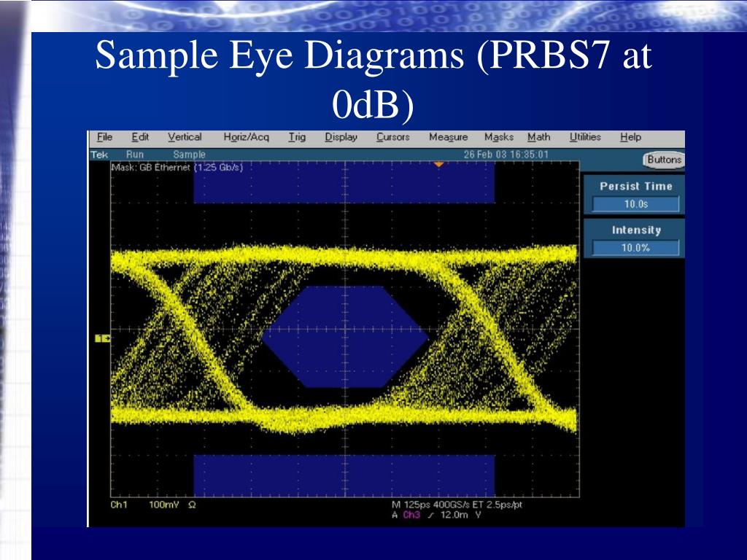Select the Persist Time 10.0s field
747x560 pixels.
635,204
